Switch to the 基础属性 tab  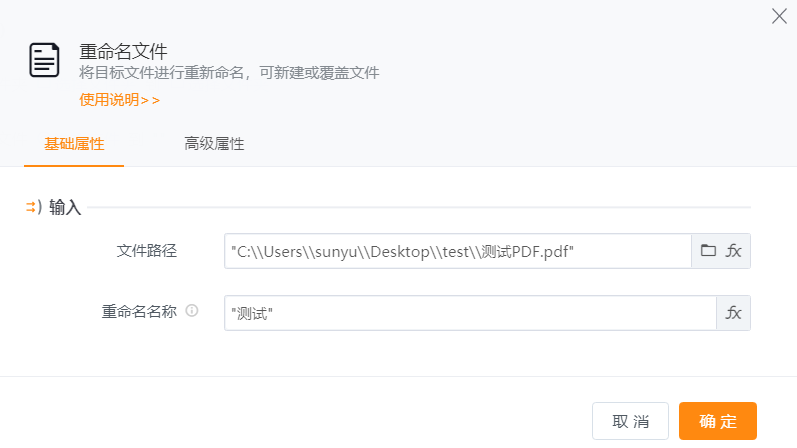[74, 144]
